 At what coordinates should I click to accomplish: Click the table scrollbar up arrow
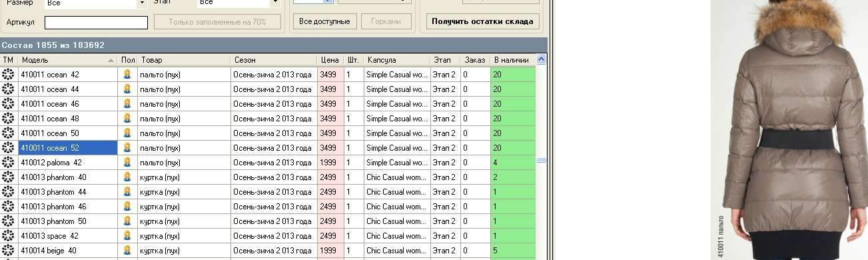541,59
